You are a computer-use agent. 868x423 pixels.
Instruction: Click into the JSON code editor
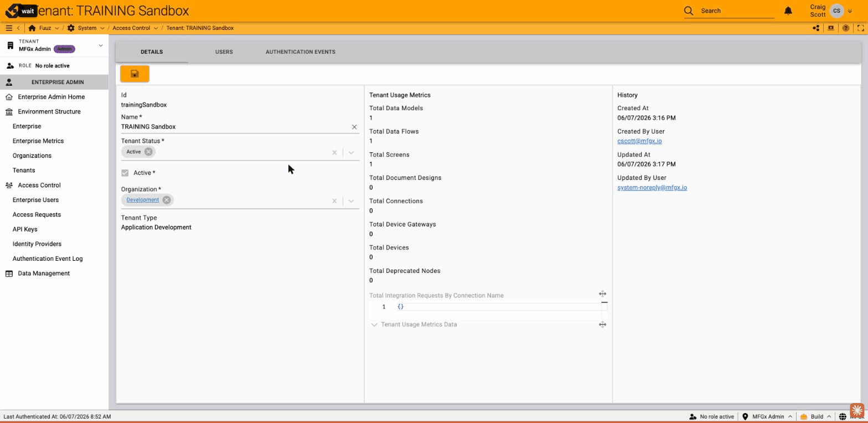pyautogui.click(x=498, y=307)
